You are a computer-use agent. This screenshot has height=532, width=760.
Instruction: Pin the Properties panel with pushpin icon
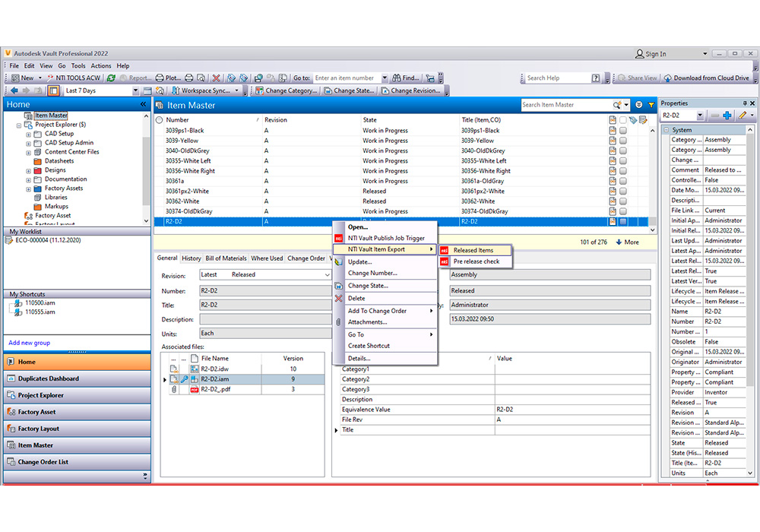[745, 103]
